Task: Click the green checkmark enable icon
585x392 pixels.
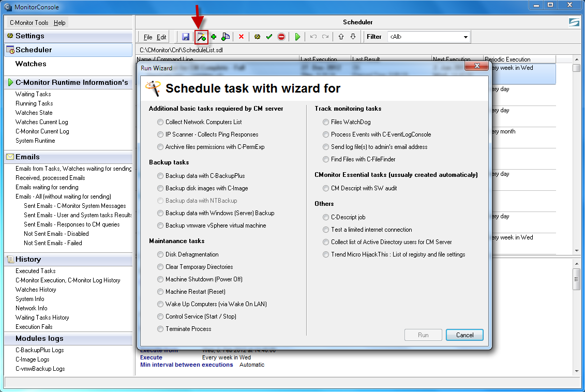Action: click(x=269, y=37)
